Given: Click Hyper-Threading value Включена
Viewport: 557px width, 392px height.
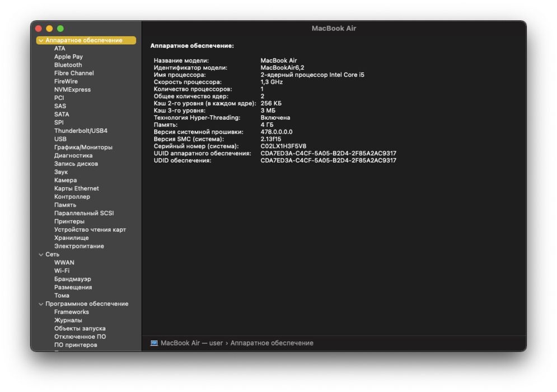Looking at the screenshot, I should pos(275,118).
